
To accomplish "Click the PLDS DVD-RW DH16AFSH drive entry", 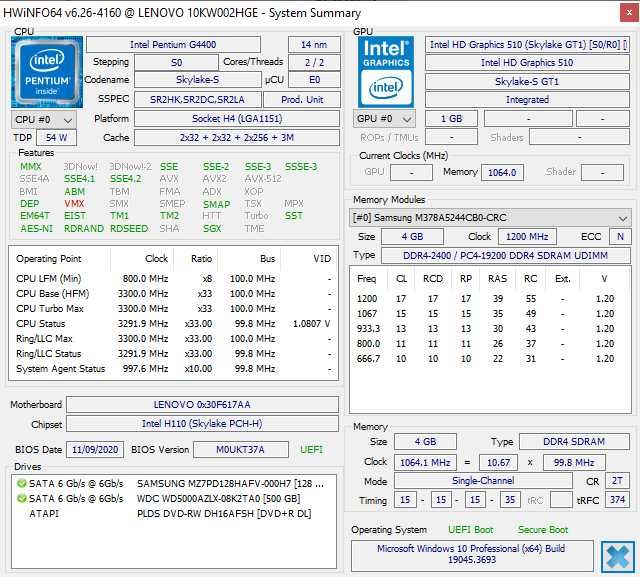I will point(174,514).
